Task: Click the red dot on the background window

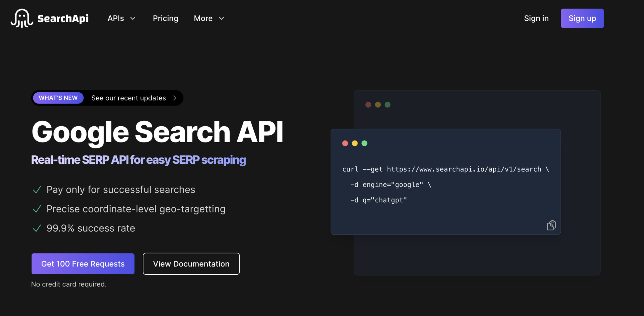Action: coord(368,104)
